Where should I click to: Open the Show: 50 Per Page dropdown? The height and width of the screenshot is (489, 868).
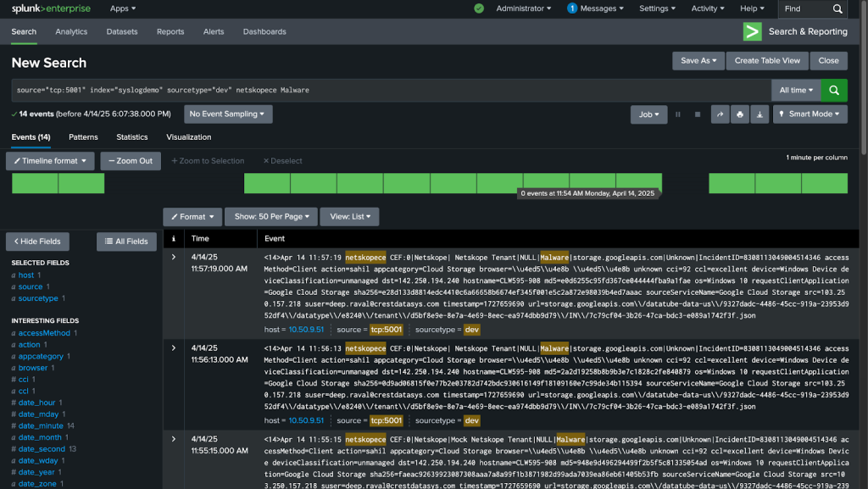click(x=270, y=217)
